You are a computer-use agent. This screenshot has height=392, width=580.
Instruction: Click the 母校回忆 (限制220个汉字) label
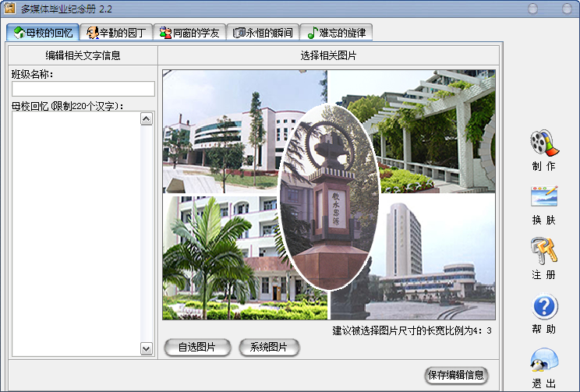pos(67,106)
